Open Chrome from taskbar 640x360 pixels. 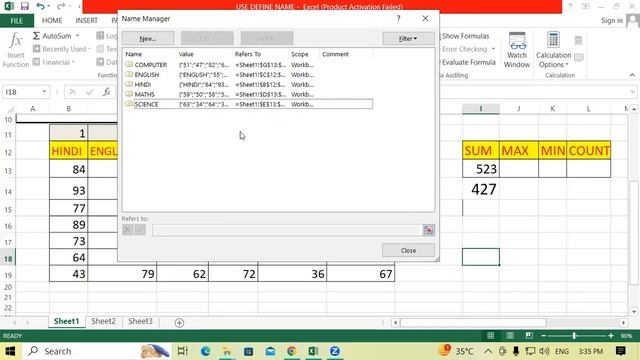(291, 351)
